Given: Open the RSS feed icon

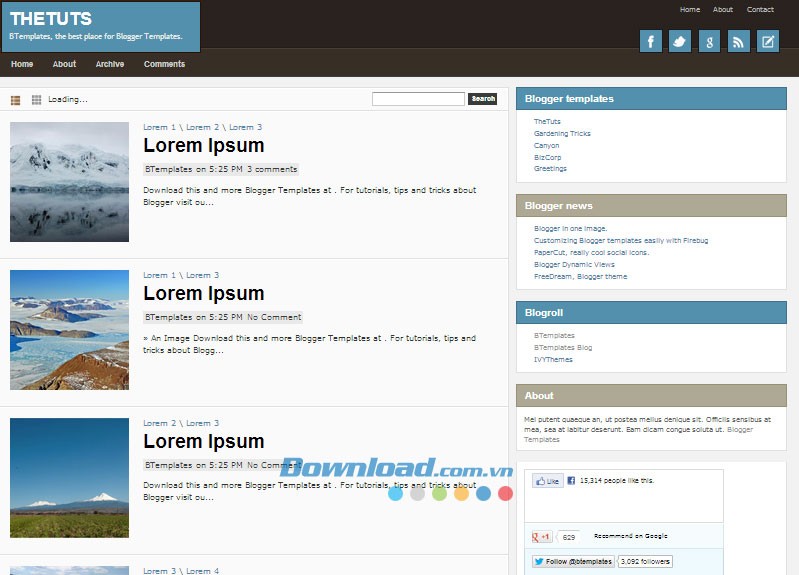Looking at the screenshot, I should point(738,41).
